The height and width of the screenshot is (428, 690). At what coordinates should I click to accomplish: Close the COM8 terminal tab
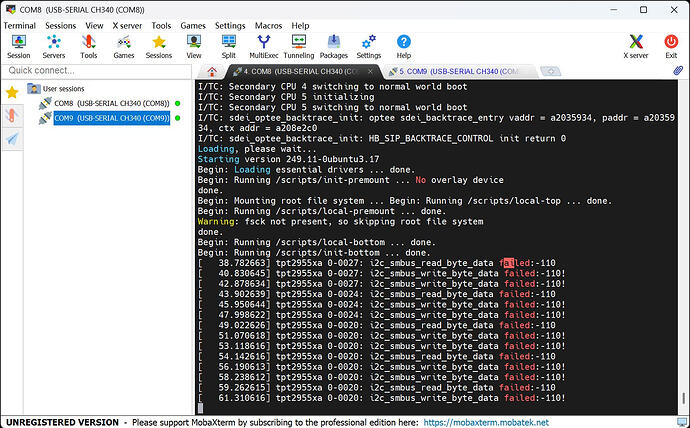pyautogui.click(x=371, y=71)
